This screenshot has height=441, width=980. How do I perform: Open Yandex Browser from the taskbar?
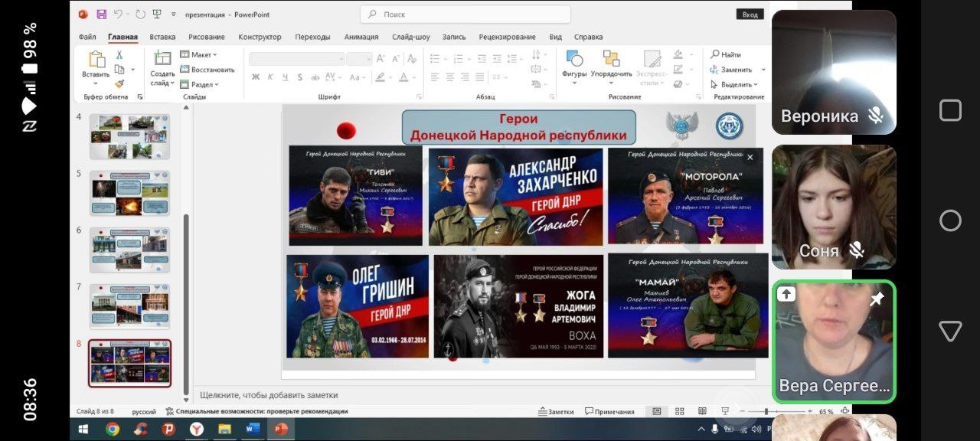[x=196, y=429]
